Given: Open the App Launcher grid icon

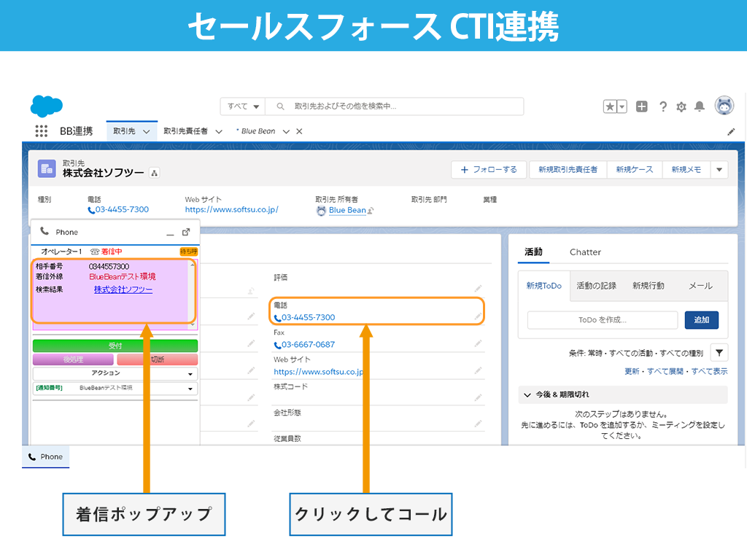Looking at the screenshot, I should [42, 131].
